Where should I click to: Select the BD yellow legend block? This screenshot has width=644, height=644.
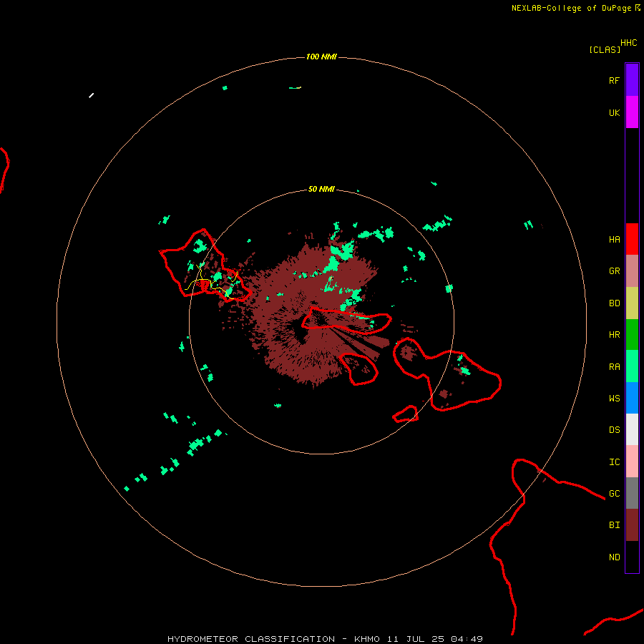(x=632, y=303)
